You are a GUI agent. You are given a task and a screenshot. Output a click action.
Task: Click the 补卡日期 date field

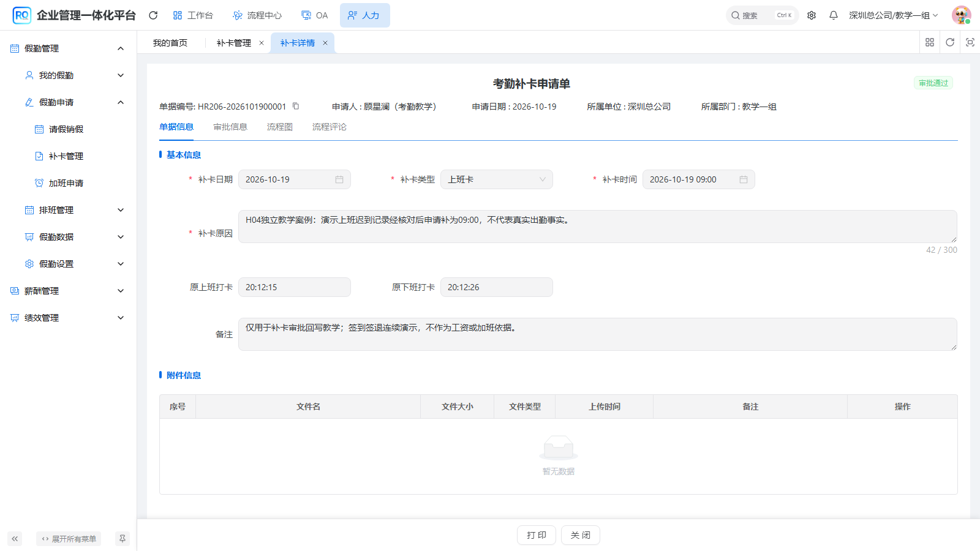(x=295, y=179)
